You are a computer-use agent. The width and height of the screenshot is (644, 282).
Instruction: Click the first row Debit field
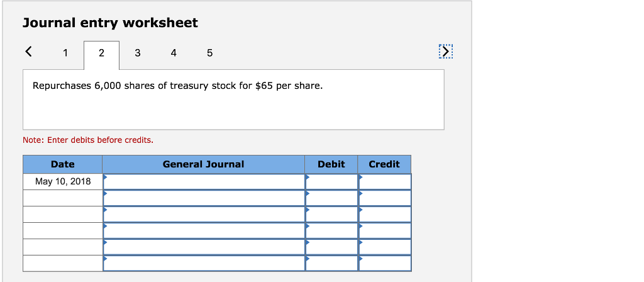pos(331,182)
